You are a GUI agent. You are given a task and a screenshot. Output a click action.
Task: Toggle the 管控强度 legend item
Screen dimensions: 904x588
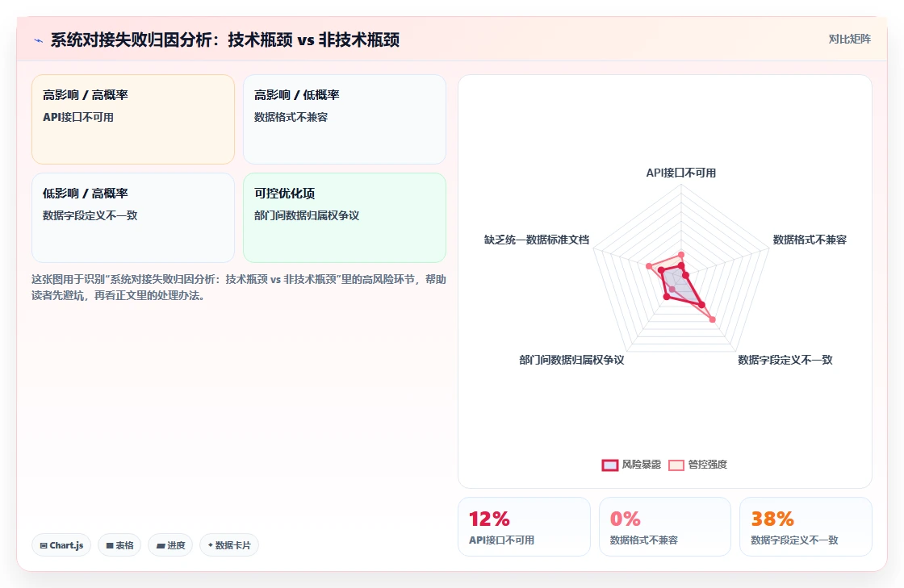click(x=697, y=465)
